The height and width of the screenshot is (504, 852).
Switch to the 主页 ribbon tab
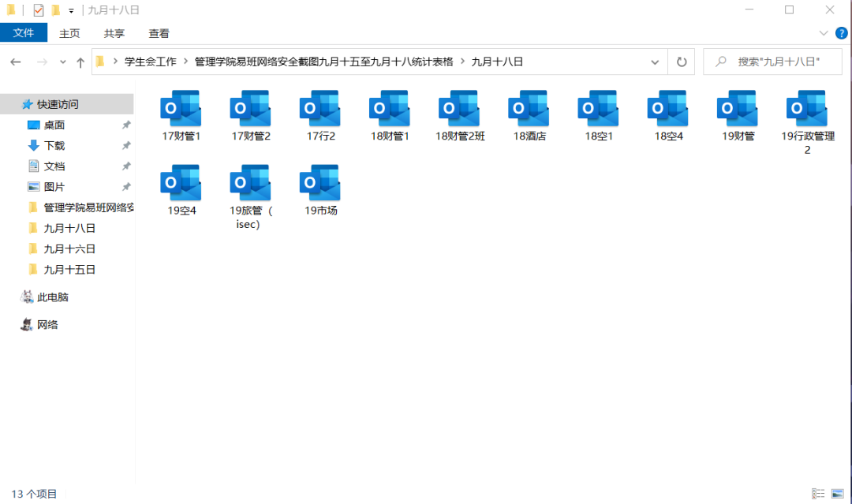point(69,33)
